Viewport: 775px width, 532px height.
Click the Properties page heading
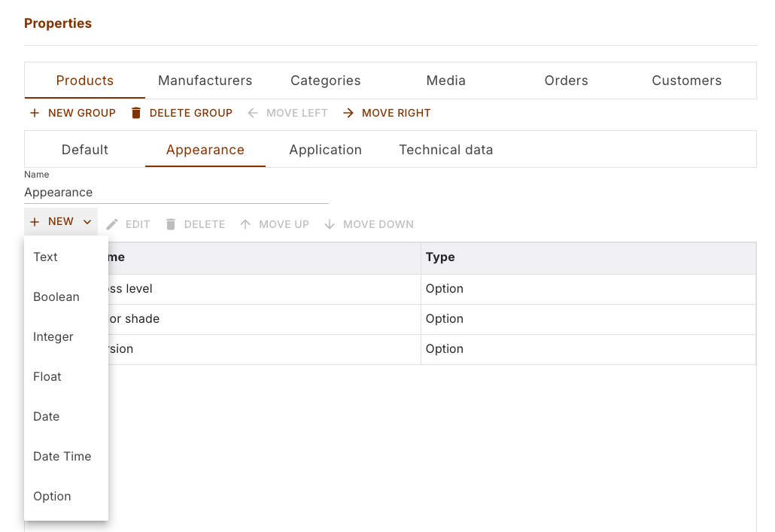[x=58, y=23]
